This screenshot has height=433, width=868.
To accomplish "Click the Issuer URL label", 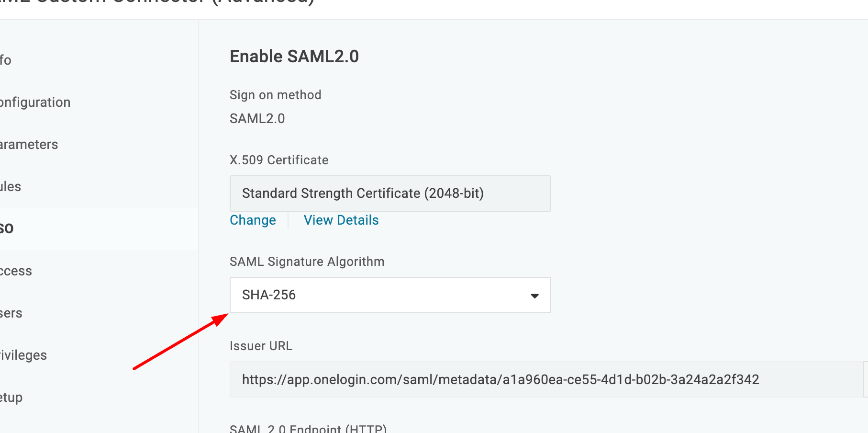I will tap(261, 346).
